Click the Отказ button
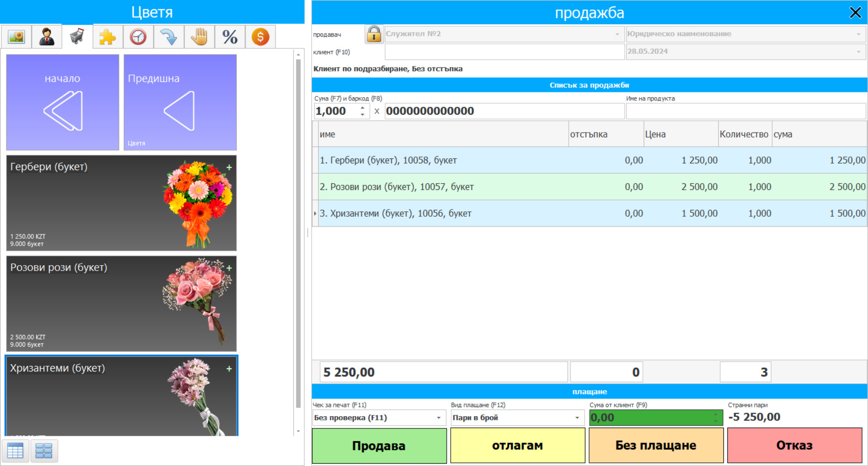The width and height of the screenshot is (868, 466). point(795,446)
